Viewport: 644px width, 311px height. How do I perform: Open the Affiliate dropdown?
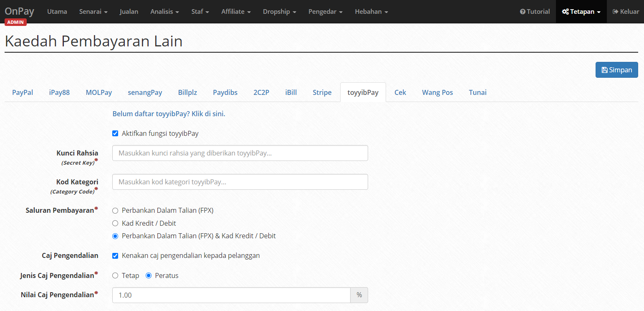tap(236, 11)
